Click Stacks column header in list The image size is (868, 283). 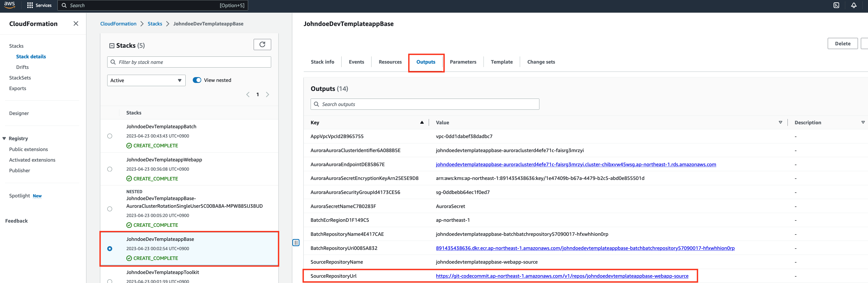click(x=134, y=113)
